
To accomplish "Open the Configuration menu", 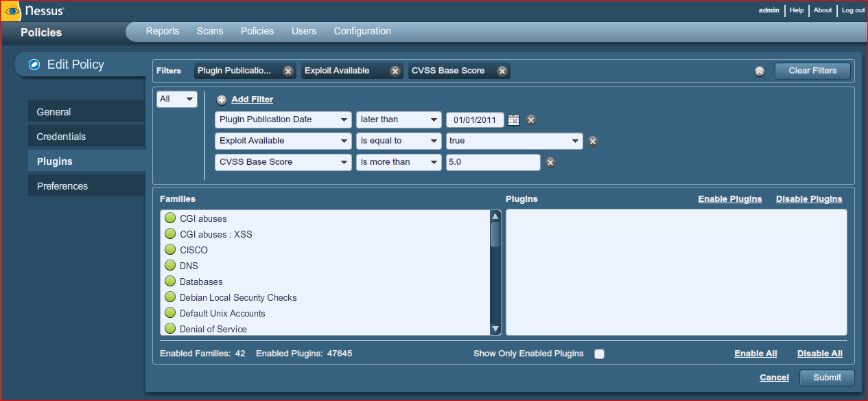I will pos(362,32).
